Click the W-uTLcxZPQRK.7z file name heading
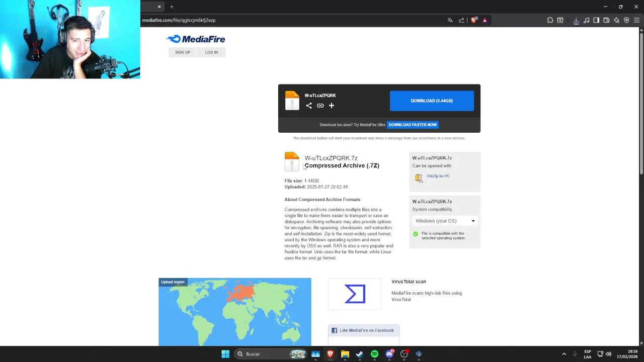 [x=331, y=158]
